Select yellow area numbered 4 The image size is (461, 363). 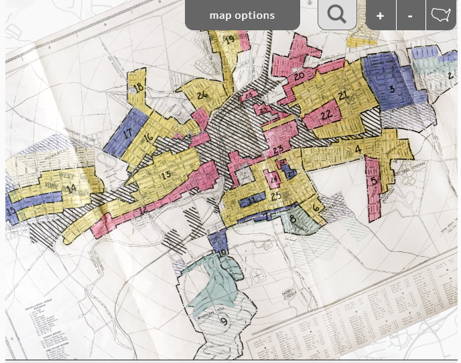[x=358, y=149]
